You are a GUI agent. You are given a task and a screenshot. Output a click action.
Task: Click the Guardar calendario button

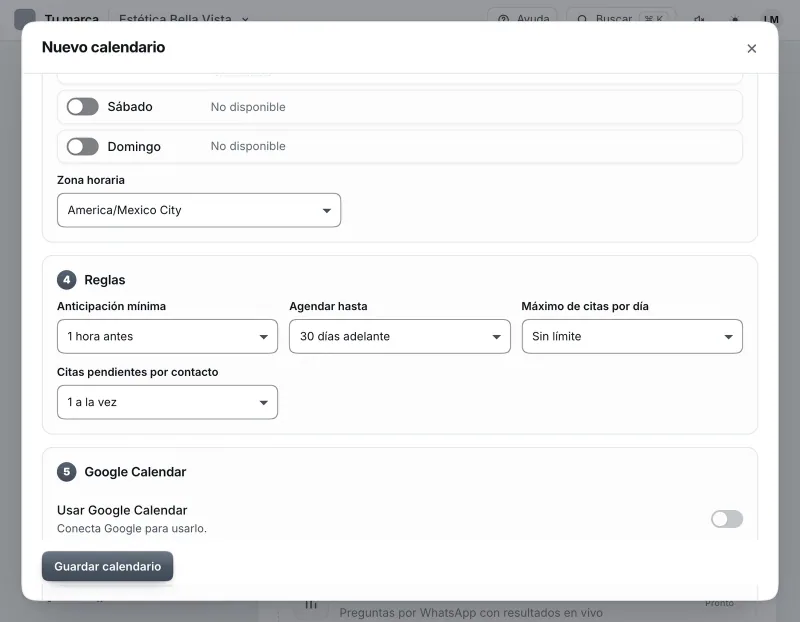tap(108, 566)
